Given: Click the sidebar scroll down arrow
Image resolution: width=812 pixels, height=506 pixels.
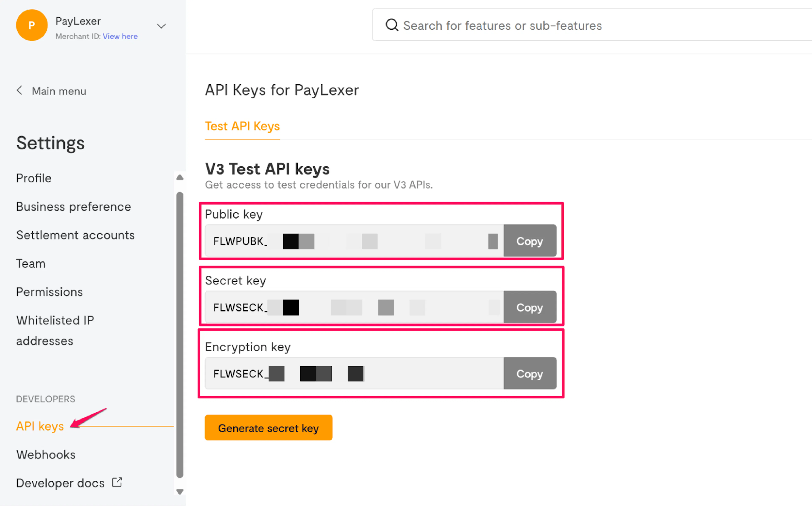Looking at the screenshot, I should pyautogui.click(x=180, y=492).
